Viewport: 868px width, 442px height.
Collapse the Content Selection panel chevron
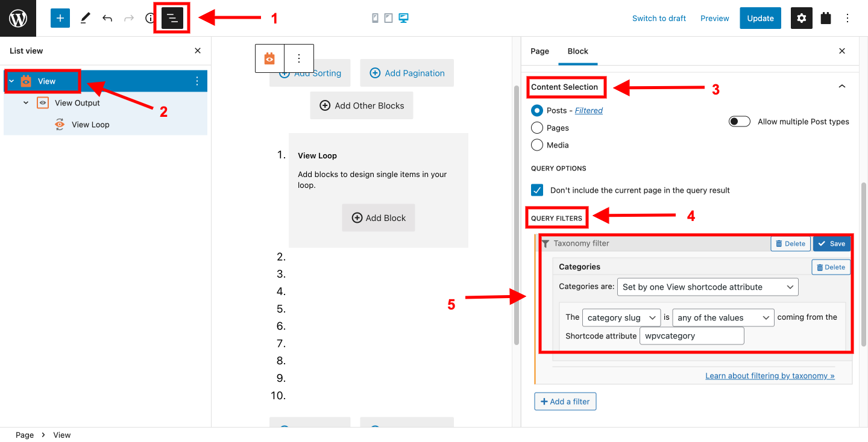pos(842,87)
